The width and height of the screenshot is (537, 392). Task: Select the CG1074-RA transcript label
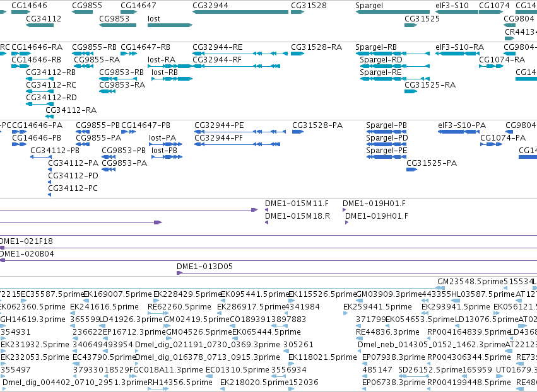[x=502, y=59]
